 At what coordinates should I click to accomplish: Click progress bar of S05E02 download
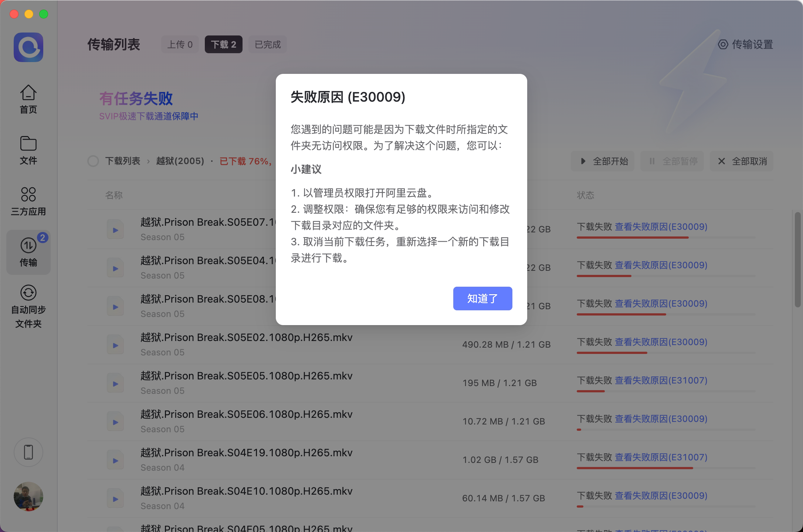(x=666, y=353)
